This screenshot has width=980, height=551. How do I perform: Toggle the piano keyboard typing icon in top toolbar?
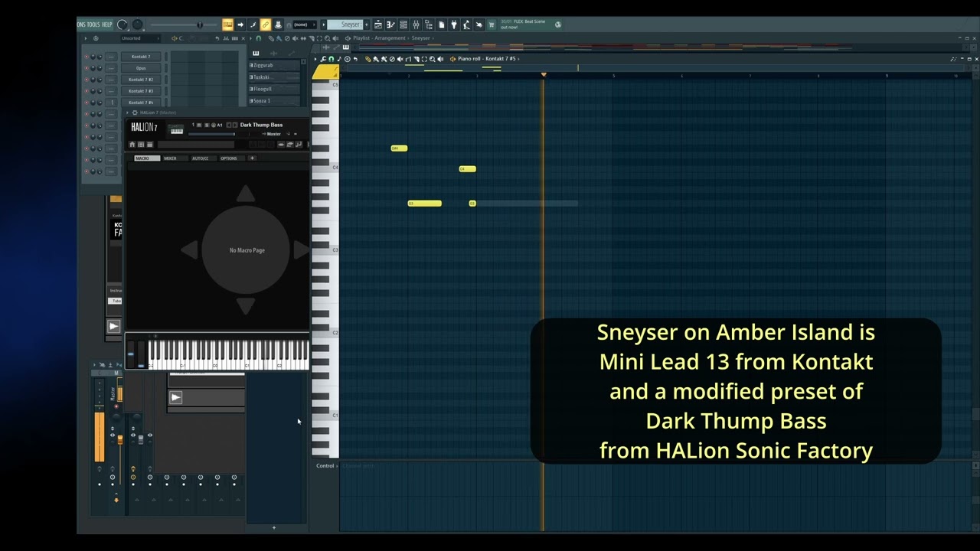[227, 24]
